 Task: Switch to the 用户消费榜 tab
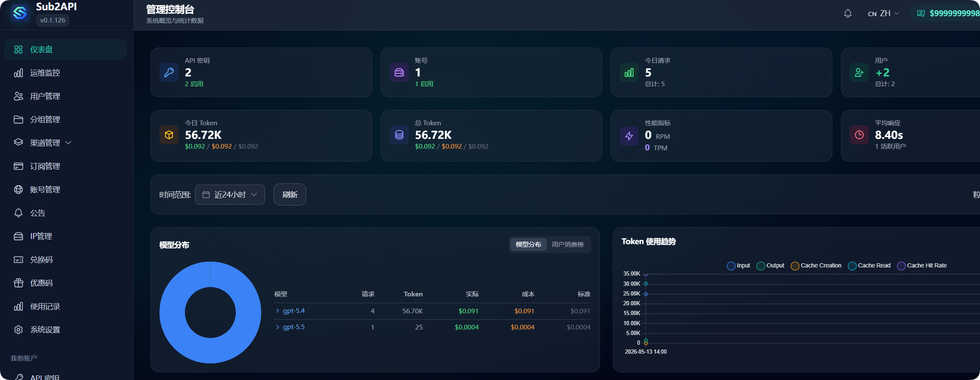[x=567, y=245]
